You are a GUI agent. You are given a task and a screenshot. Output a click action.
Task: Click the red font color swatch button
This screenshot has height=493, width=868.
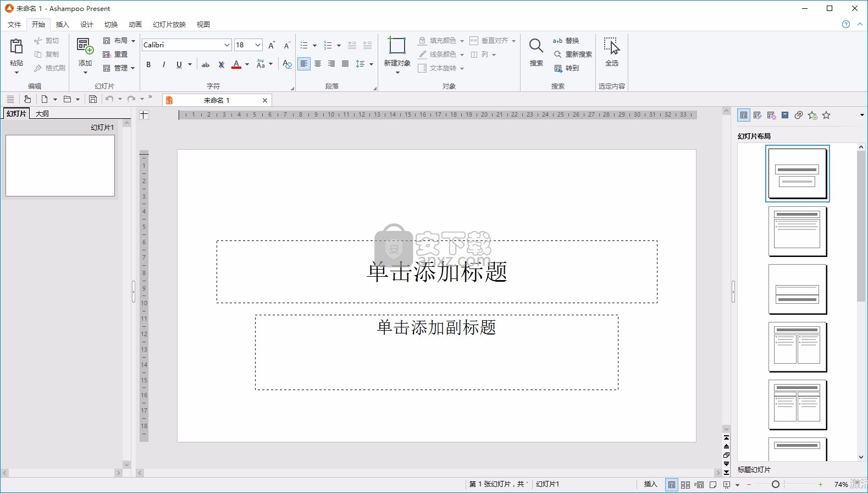[236, 64]
